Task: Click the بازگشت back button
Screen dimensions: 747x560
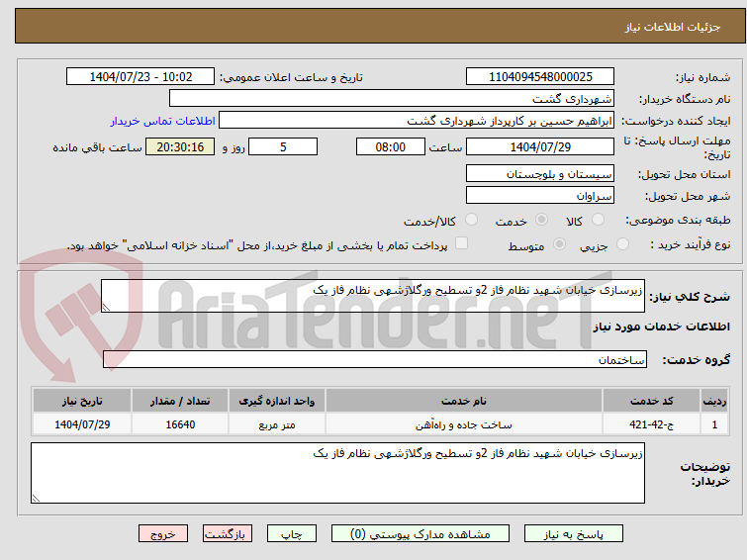Action: (x=228, y=534)
